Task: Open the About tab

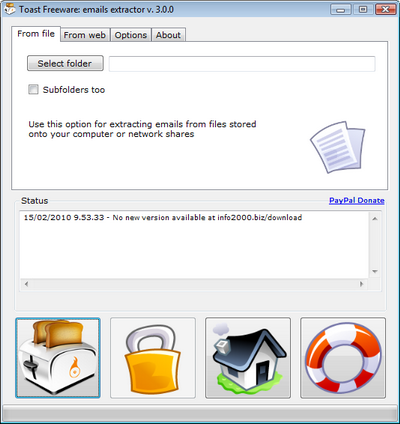Action: click(x=168, y=35)
